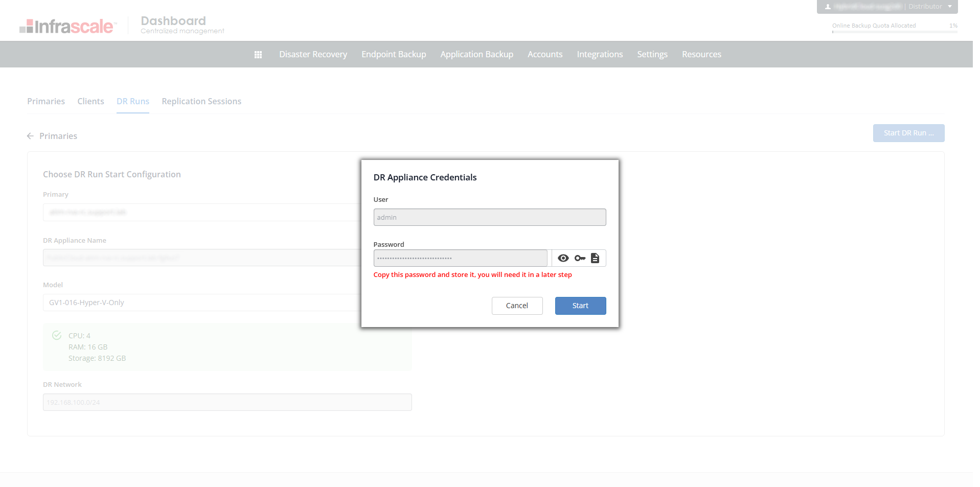
Task: Show password with the eye icon
Action: [563, 258]
